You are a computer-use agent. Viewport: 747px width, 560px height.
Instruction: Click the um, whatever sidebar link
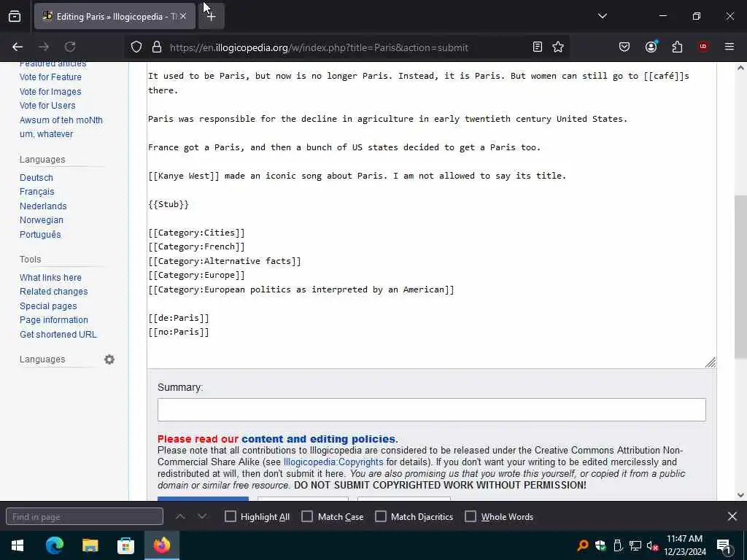(46, 134)
